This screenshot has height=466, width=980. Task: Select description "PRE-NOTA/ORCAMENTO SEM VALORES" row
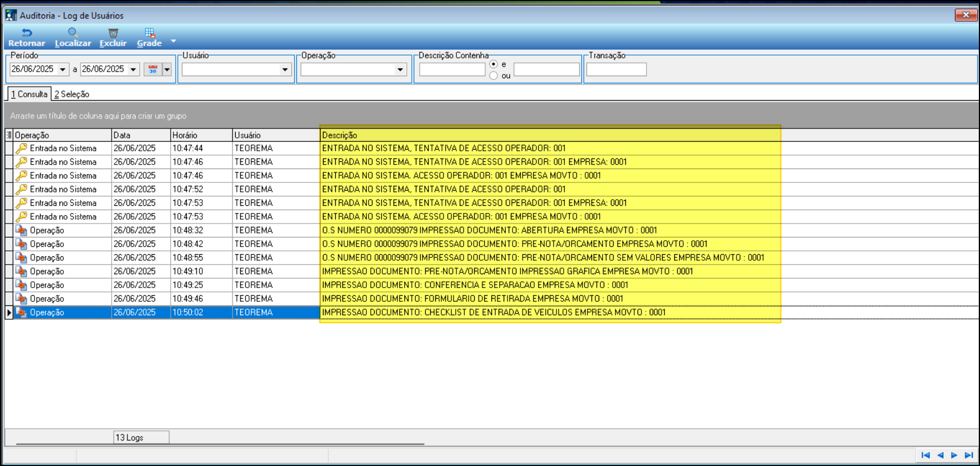coord(543,257)
